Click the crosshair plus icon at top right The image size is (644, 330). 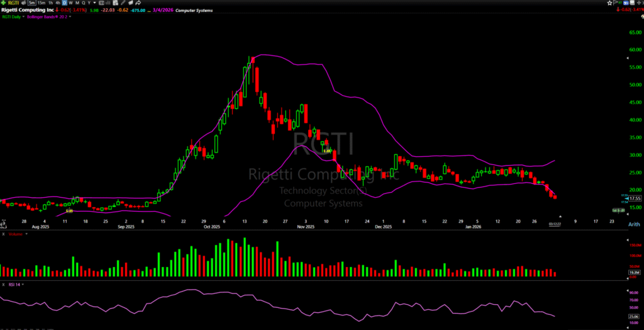[639, 3]
